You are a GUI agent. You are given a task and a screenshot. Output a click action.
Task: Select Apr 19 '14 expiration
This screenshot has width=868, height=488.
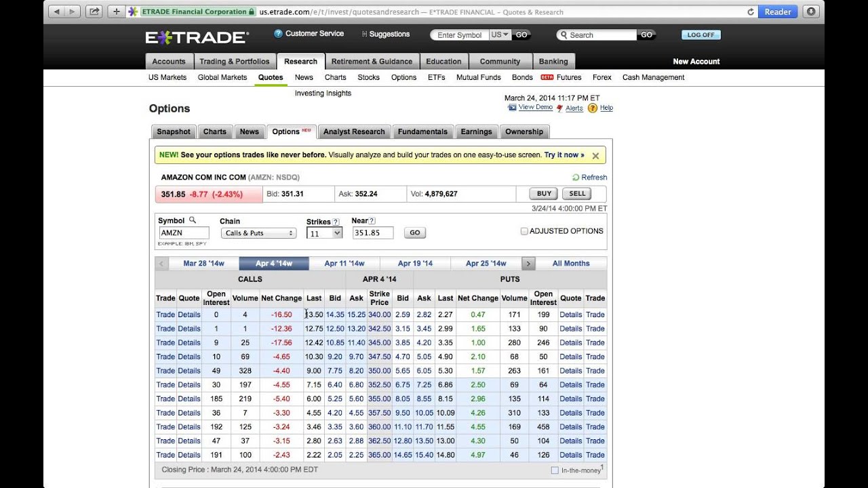pos(415,264)
